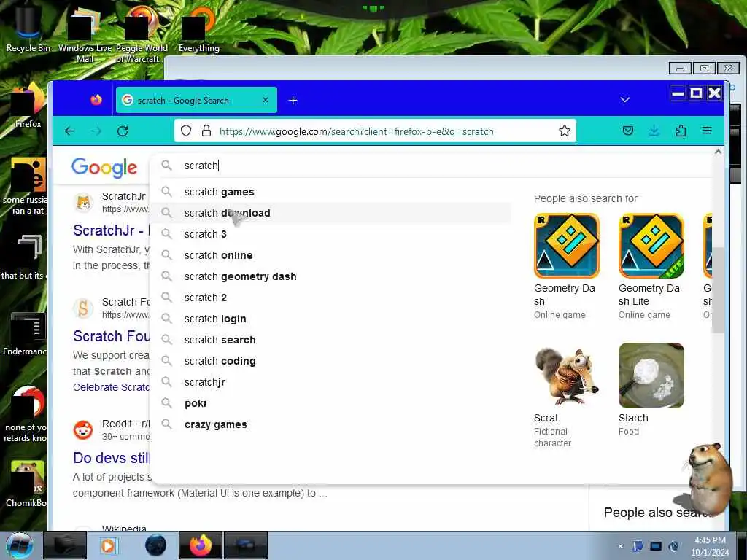Click the ScratchJr cat favicon
The height and width of the screenshot is (560, 747).
83,203
